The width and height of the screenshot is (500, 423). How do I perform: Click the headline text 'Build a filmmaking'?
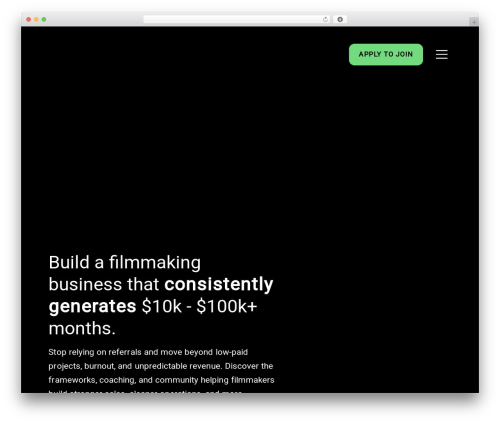click(125, 262)
